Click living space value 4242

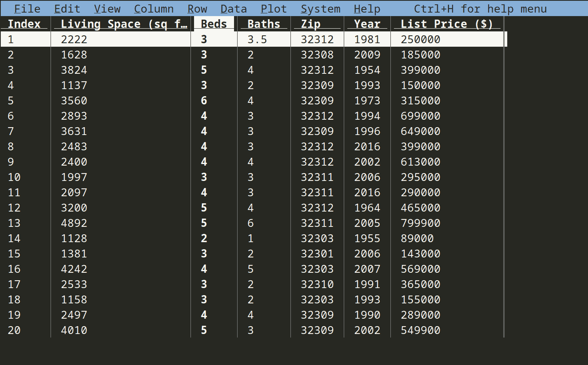click(74, 269)
